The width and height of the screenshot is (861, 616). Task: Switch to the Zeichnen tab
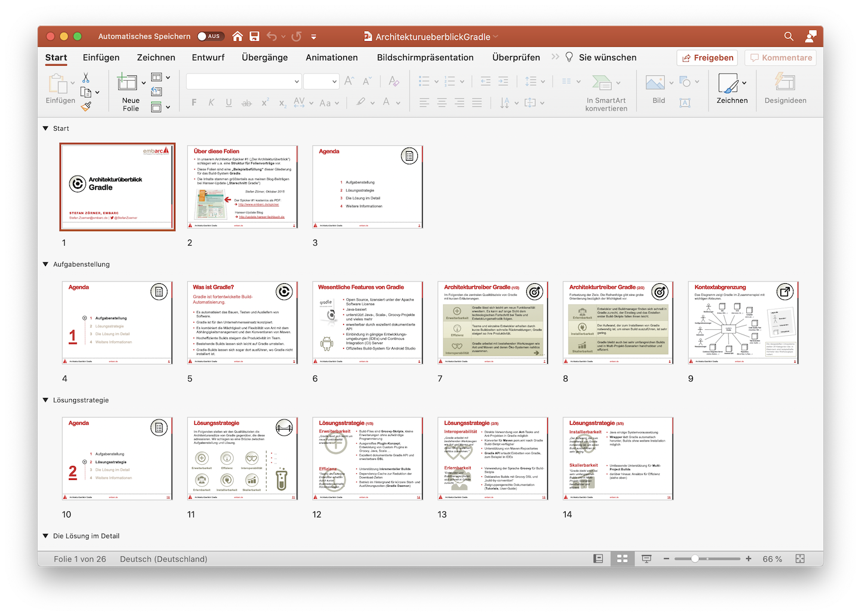pyautogui.click(x=156, y=57)
